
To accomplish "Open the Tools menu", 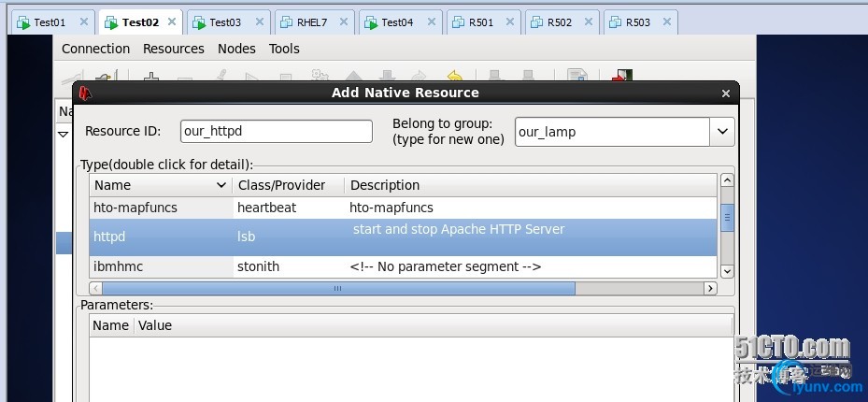I will point(284,49).
